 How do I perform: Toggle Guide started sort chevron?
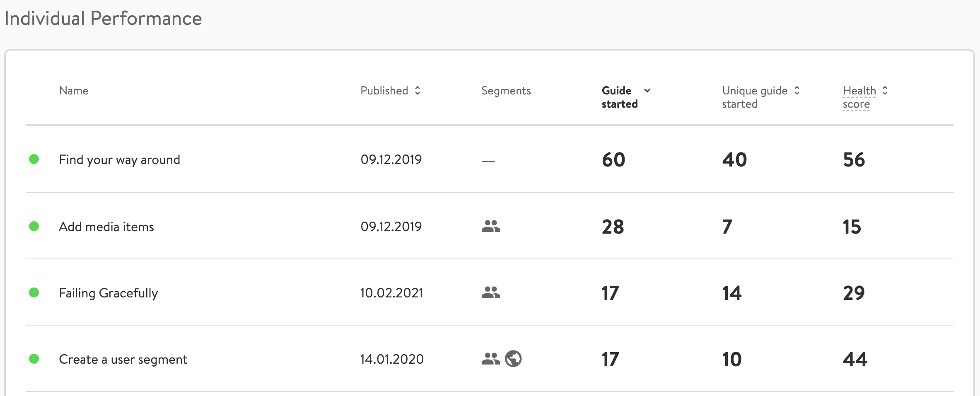pos(647,90)
